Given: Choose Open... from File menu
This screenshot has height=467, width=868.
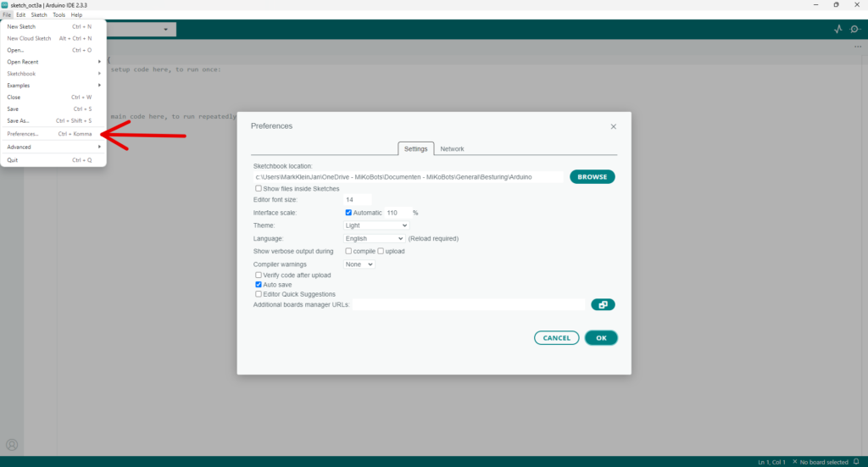Looking at the screenshot, I should 53,50.
